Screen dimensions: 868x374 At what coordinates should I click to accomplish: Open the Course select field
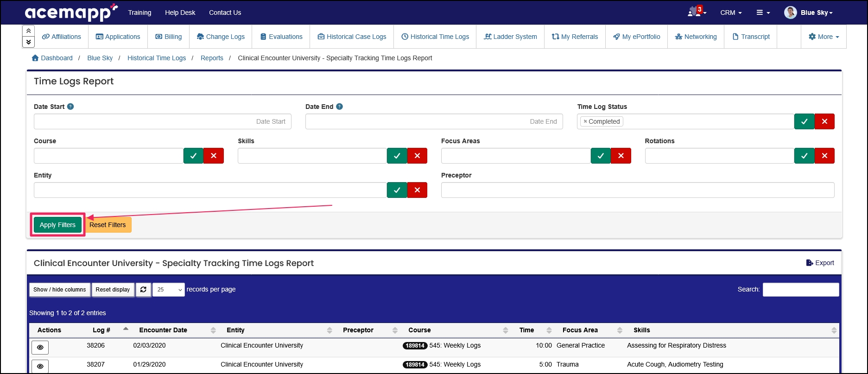[109, 156]
